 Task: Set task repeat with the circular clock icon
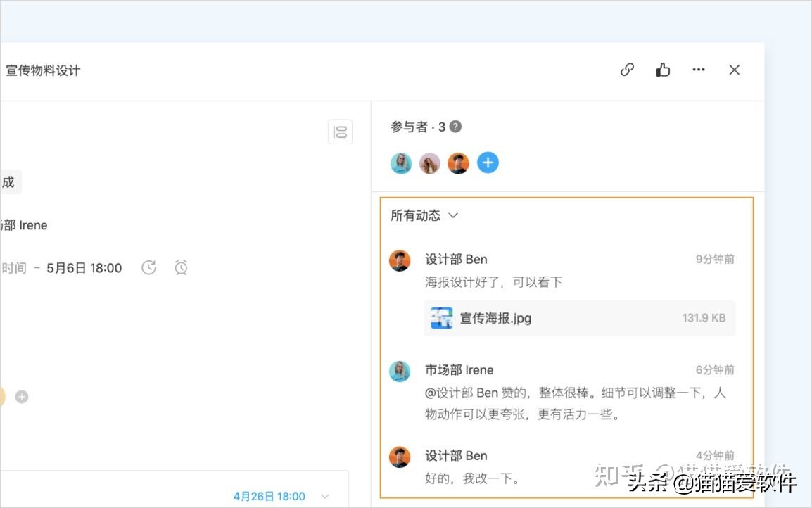(148, 267)
